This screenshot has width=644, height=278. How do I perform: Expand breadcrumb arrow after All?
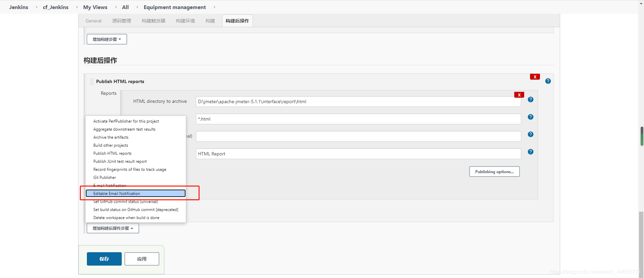[x=137, y=7]
